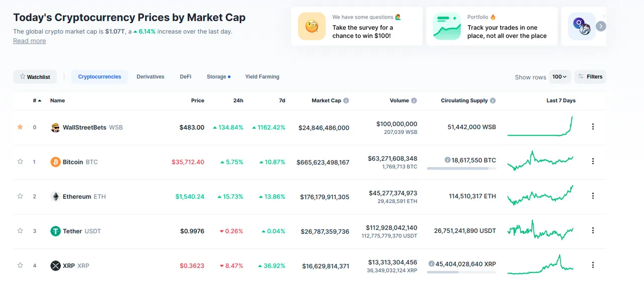Sort by the 24h column header
Screen dimensions: 644x283
pyautogui.click(x=238, y=101)
